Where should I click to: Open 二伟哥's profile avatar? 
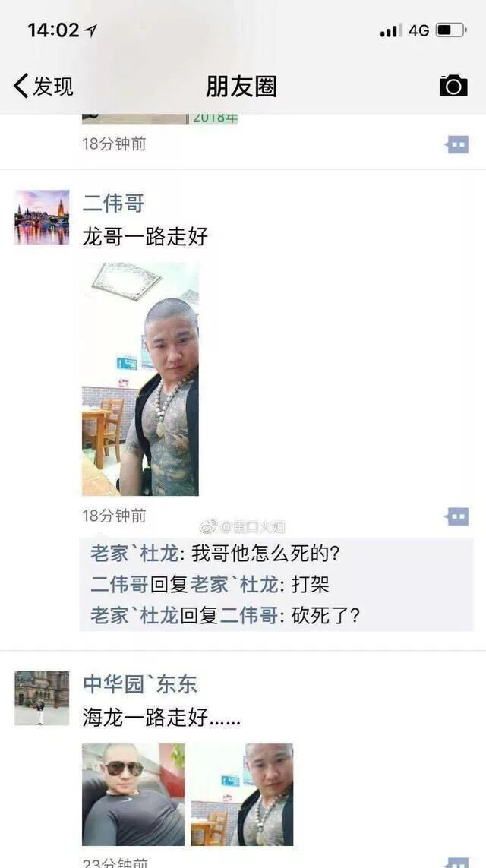click(42, 217)
